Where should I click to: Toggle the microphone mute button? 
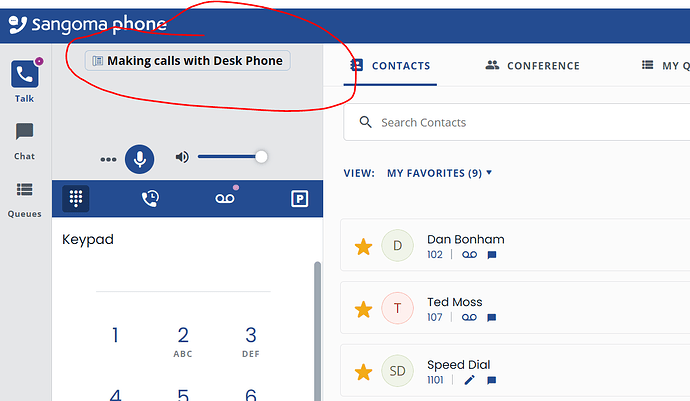(x=140, y=158)
